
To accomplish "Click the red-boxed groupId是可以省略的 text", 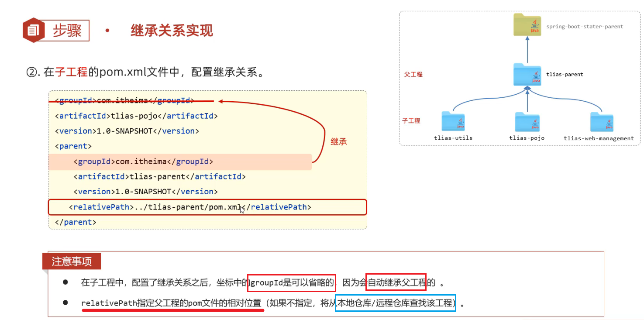I will 292,282.
